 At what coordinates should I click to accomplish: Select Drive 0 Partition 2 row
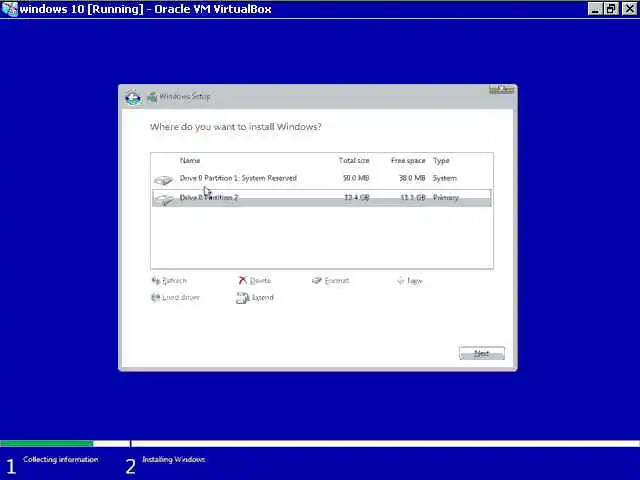(322, 198)
